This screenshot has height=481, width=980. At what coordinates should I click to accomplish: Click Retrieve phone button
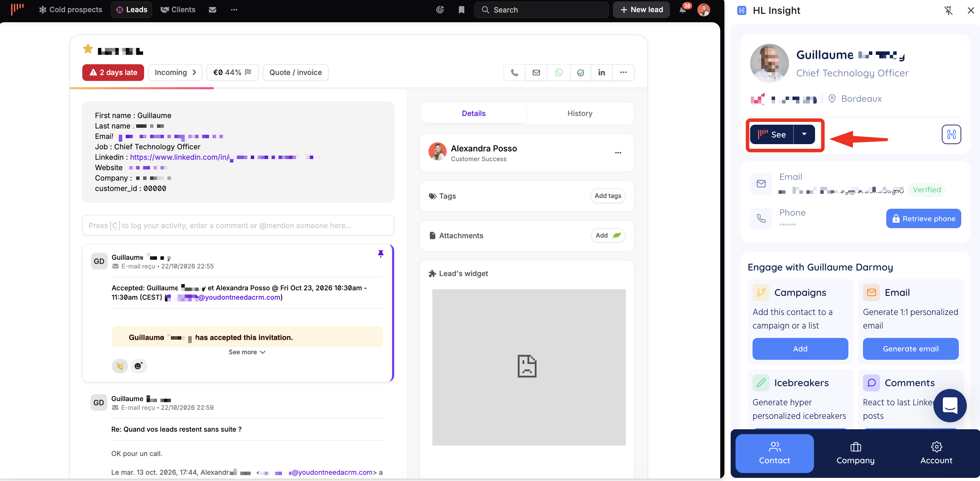pos(923,218)
